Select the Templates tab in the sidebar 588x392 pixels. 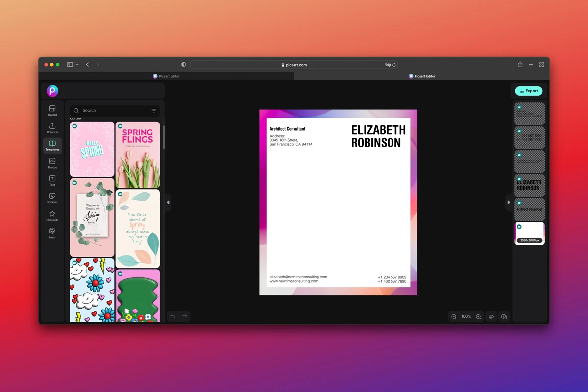[52, 145]
